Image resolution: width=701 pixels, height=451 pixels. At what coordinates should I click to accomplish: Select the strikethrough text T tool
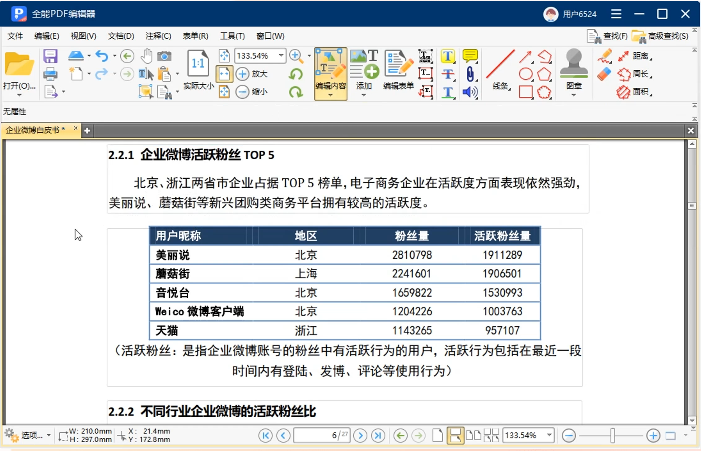[448, 74]
